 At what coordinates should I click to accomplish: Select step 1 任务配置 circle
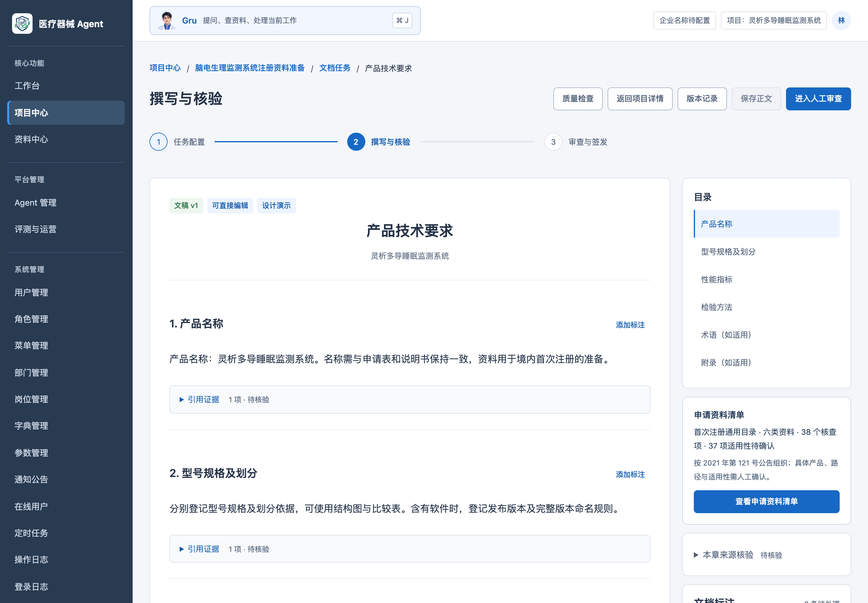[158, 142]
